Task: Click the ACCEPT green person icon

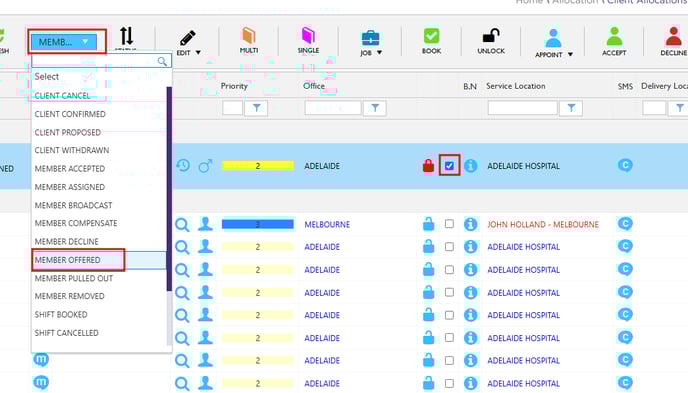Action: pos(614,36)
